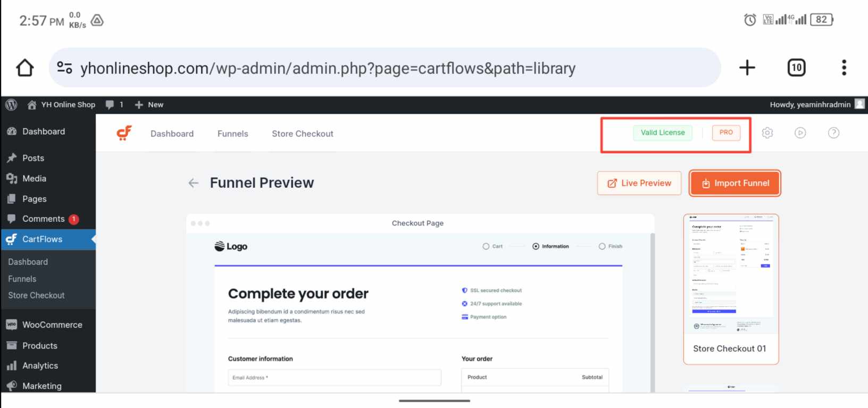This screenshot has width=868, height=408.
Task: Open YH Online Shop site link
Action: pyautogui.click(x=61, y=105)
